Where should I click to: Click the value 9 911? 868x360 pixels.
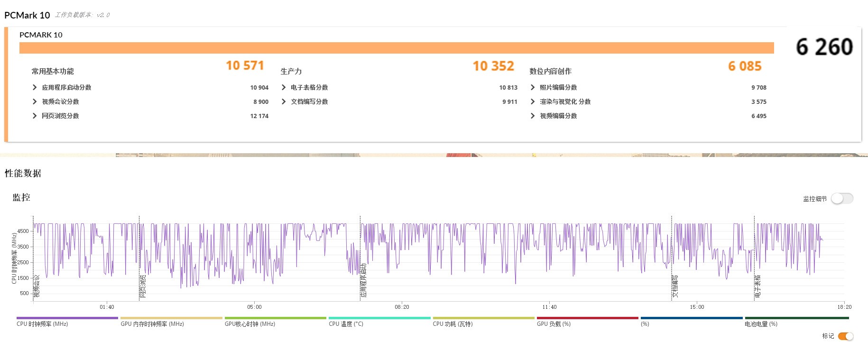[510, 102]
